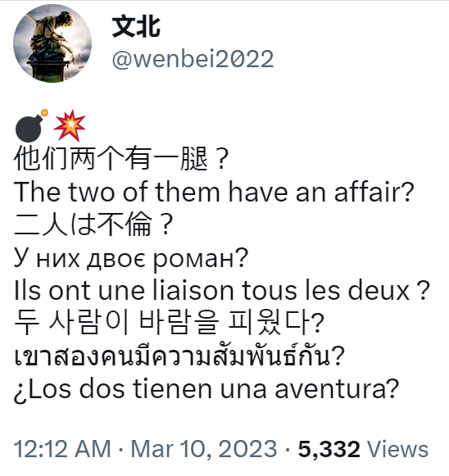Screen dimensions: 449x476
Task: Click the French line Ils ont une liaison
Action: [x=222, y=291]
